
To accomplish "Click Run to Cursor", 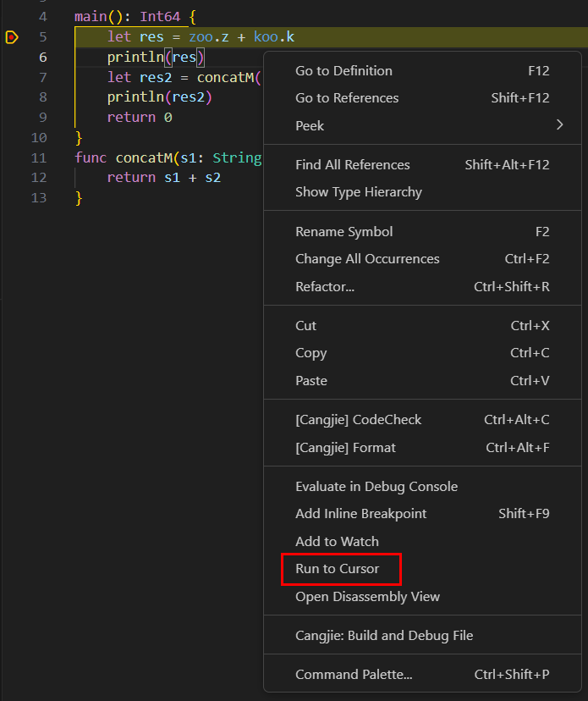I will coord(337,569).
